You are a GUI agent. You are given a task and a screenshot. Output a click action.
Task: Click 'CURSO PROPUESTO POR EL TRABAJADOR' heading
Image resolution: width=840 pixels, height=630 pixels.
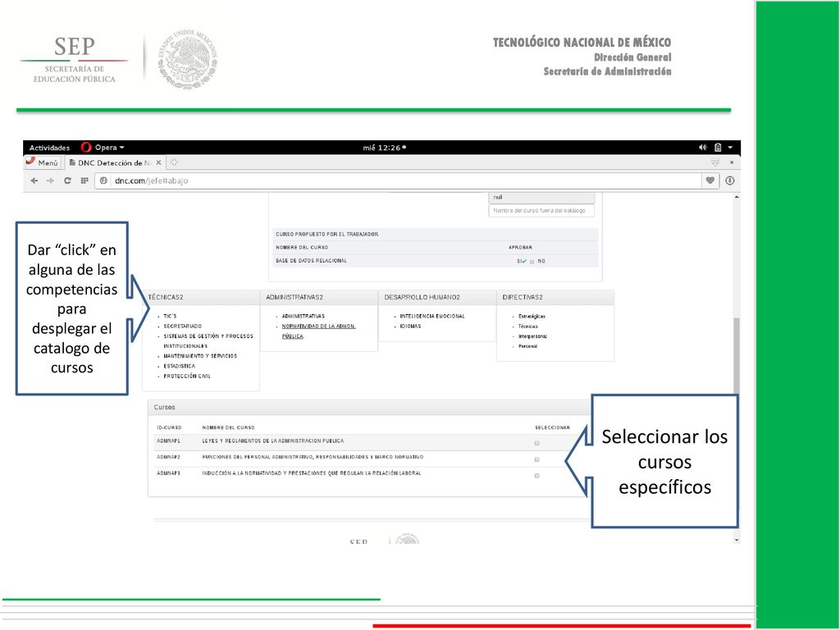coord(326,234)
